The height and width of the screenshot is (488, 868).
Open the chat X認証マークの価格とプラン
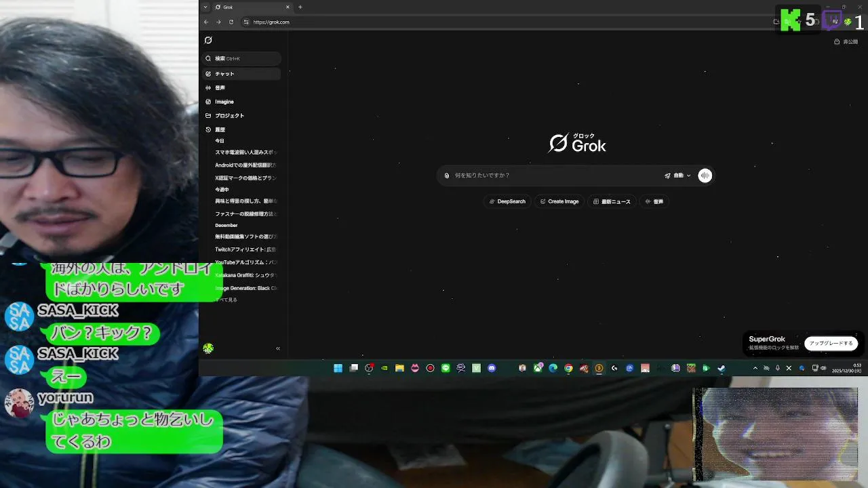(245, 178)
